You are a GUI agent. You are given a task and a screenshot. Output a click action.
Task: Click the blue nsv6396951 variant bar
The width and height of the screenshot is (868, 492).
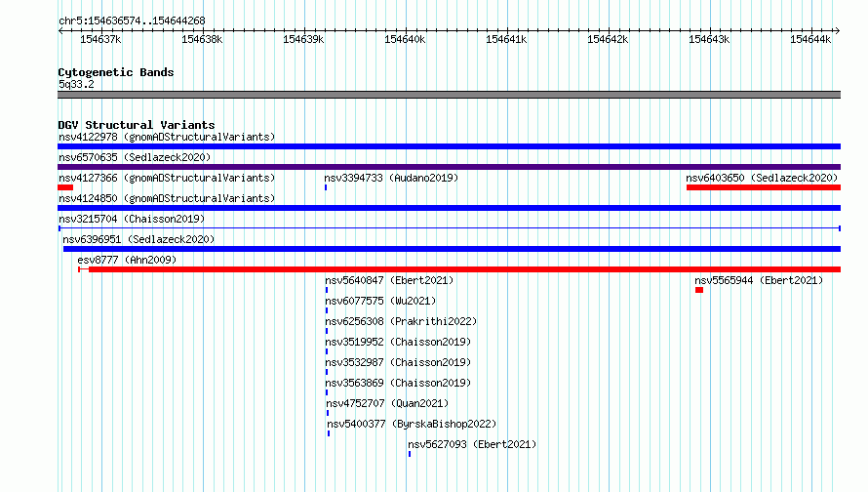coord(452,249)
